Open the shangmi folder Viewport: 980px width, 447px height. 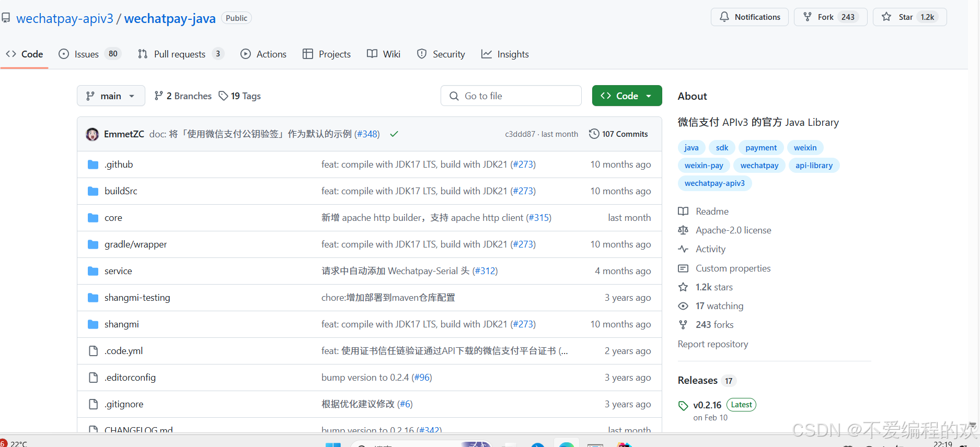pos(122,324)
